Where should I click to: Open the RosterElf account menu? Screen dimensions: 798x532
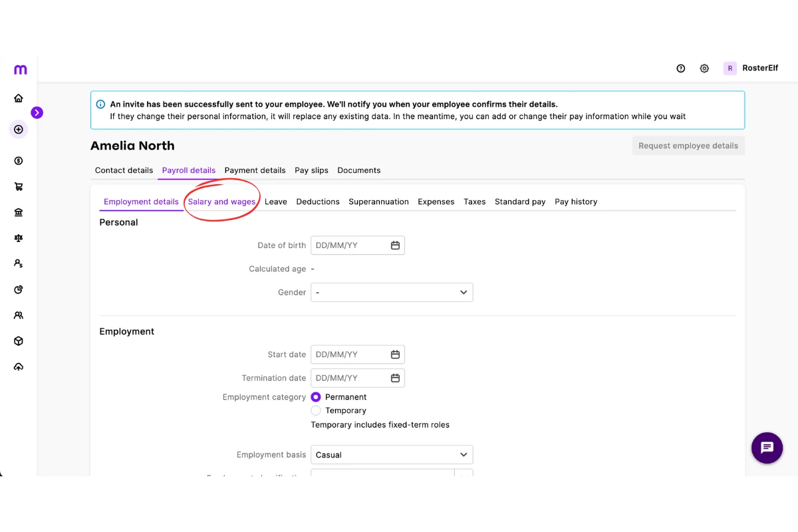(751, 68)
